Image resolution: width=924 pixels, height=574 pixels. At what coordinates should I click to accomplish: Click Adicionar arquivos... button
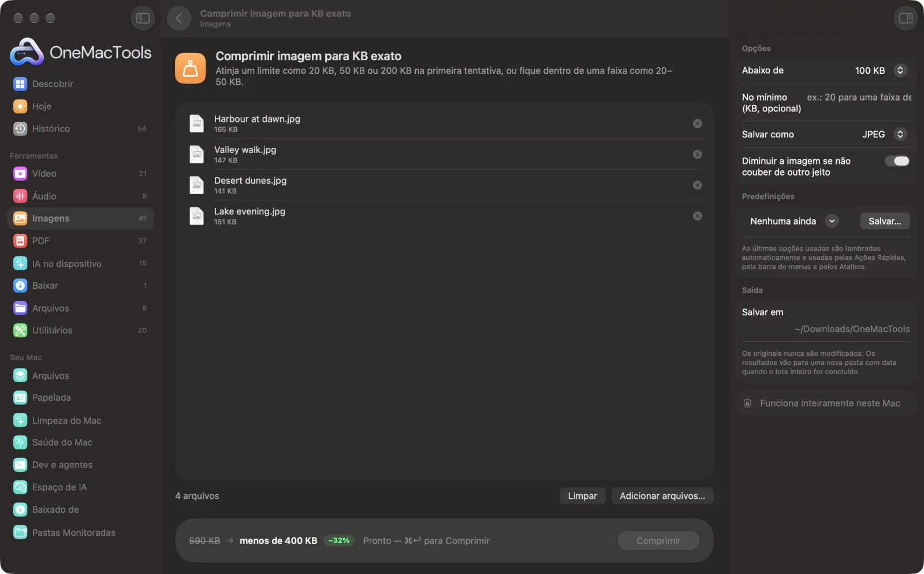click(x=662, y=496)
